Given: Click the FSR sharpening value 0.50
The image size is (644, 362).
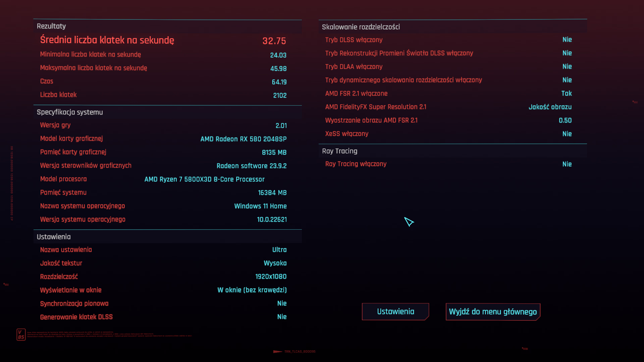Looking at the screenshot, I should coord(565,120).
